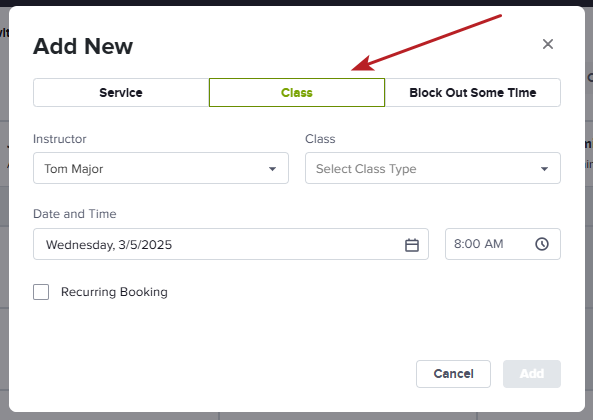Click the Instructor field label
This screenshot has width=593, height=420.
tap(60, 139)
